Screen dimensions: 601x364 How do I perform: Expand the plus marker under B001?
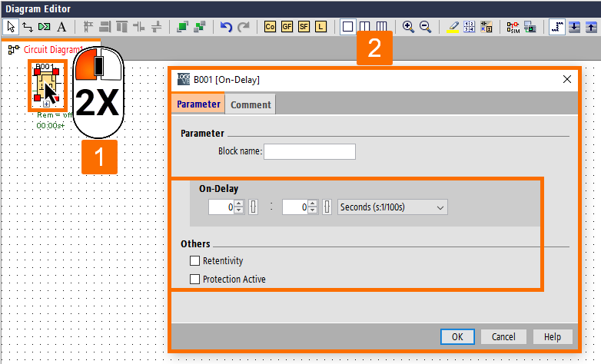46,104
